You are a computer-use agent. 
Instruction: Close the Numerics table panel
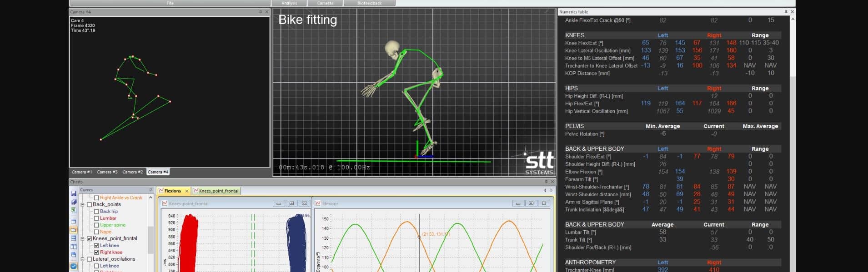tap(792, 12)
